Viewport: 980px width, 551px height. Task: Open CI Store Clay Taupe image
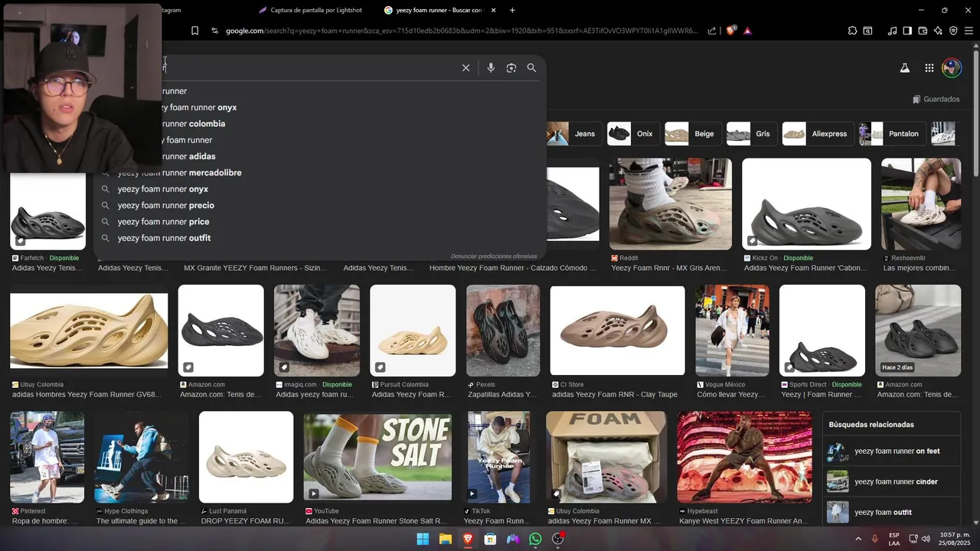[x=617, y=331]
